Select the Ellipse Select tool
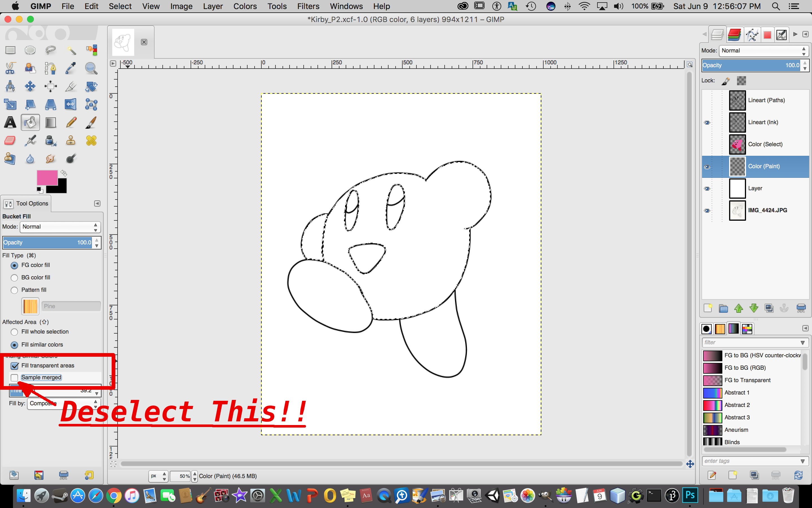 coord(30,50)
